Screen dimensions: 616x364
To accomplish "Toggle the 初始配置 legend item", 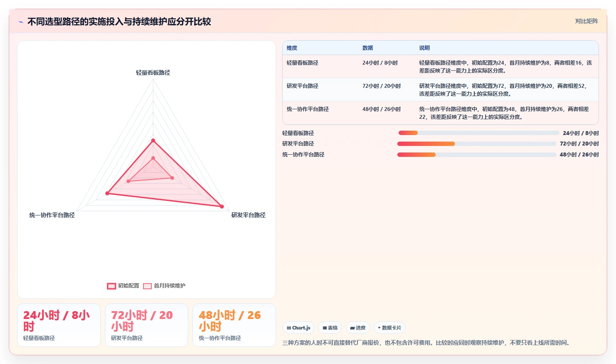I will 123,286.
